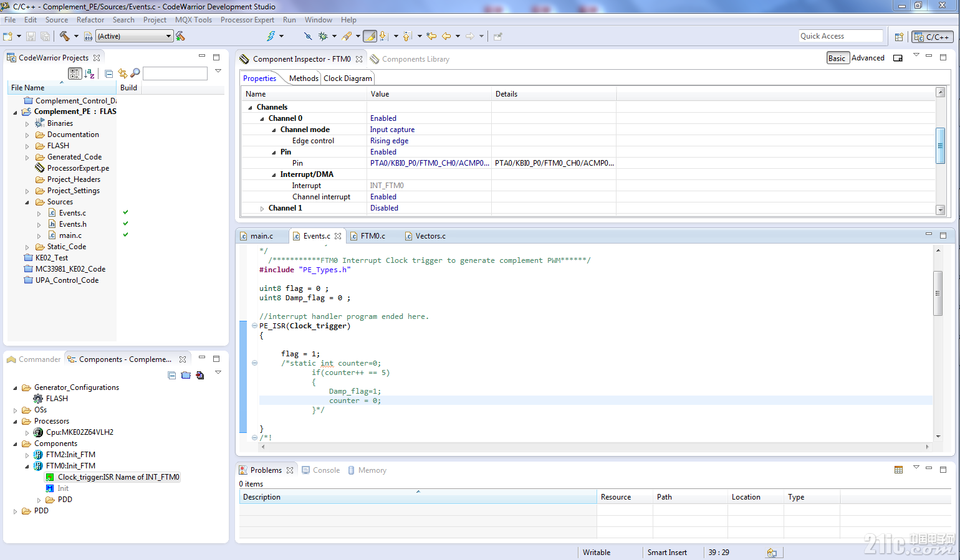Switch to the Methods tab
This screenshot has height=560, width=960.
pos(304,78)
